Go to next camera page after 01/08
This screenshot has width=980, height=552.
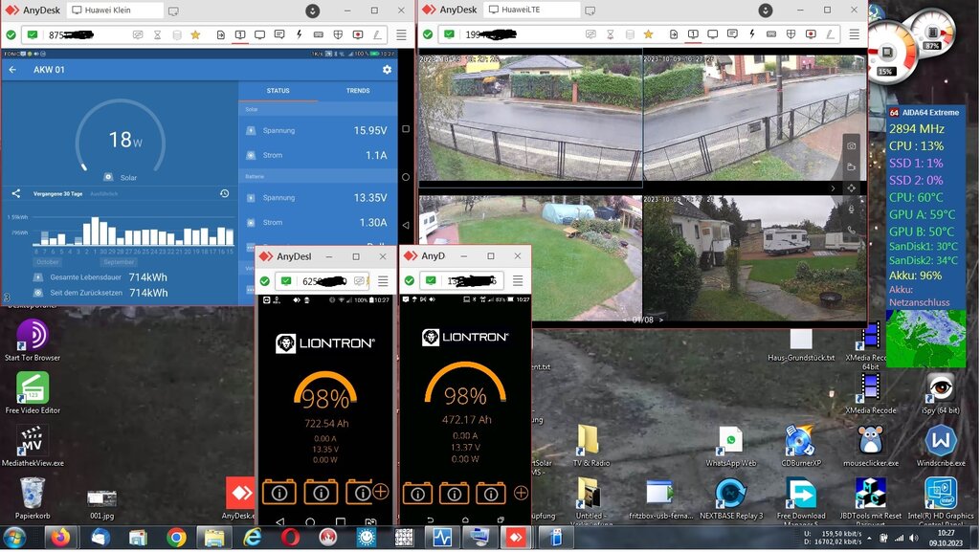[661, 320]
